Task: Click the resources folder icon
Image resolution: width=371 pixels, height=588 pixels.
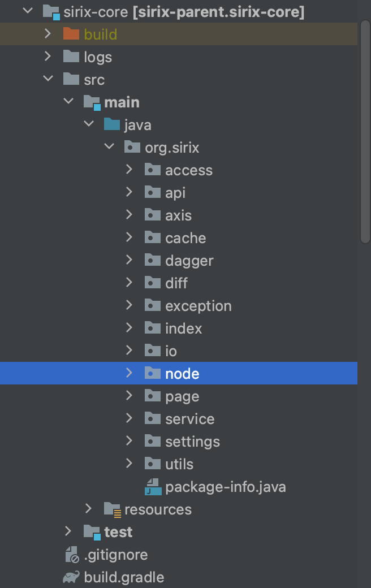Action: click(112, 509)
